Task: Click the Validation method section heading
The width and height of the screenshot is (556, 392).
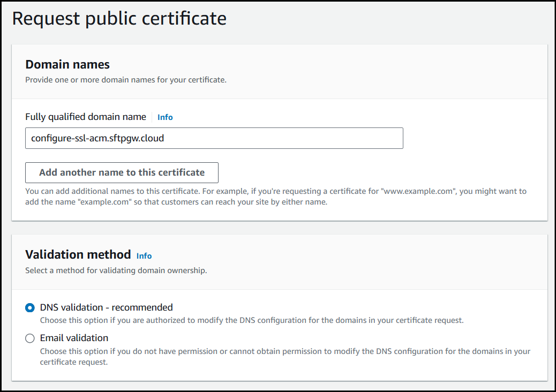Action: point(78,254)
